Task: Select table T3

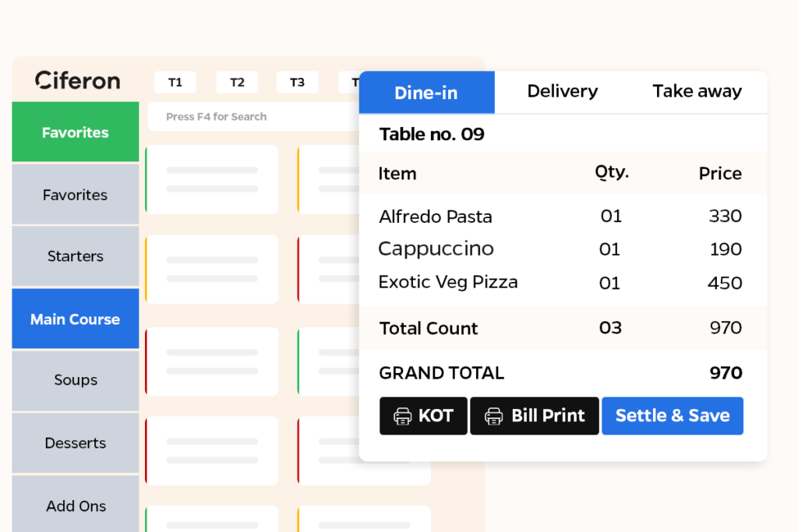Action: pyautogui.click(x=297, y=83)
